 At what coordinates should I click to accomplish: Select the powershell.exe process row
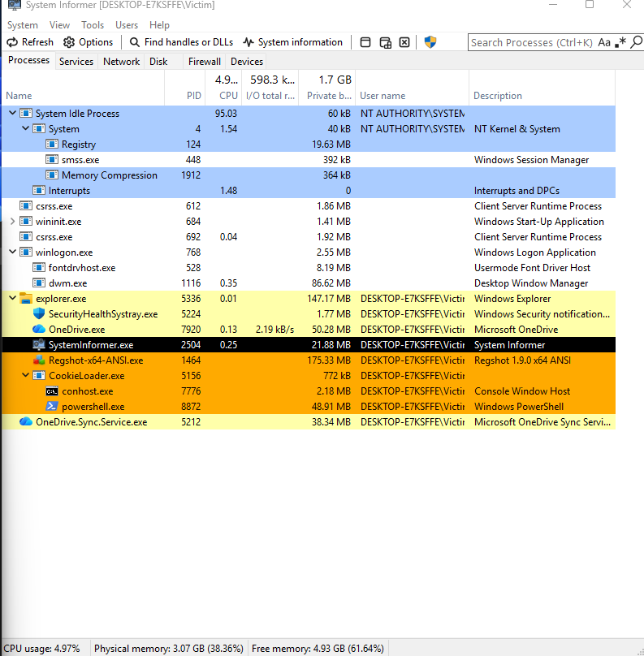(x=309, y=406)
